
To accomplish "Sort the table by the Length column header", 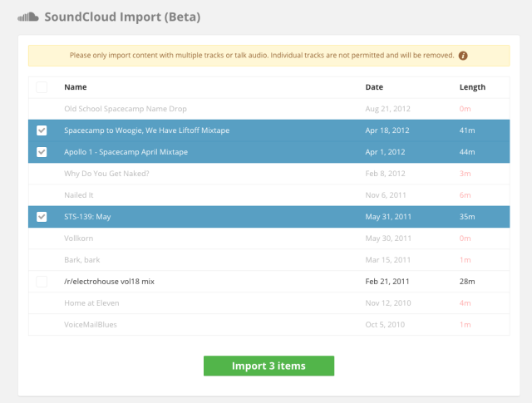I will (x=472, y=87).
